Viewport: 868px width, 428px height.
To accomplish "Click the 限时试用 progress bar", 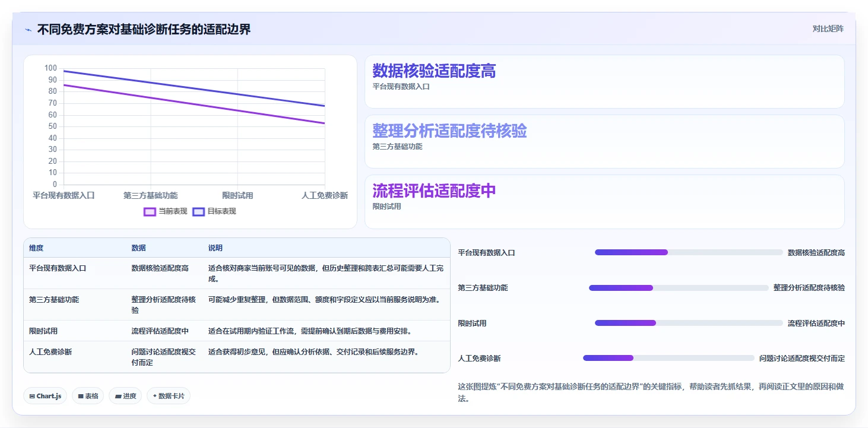I will click(x=689, y=323).
